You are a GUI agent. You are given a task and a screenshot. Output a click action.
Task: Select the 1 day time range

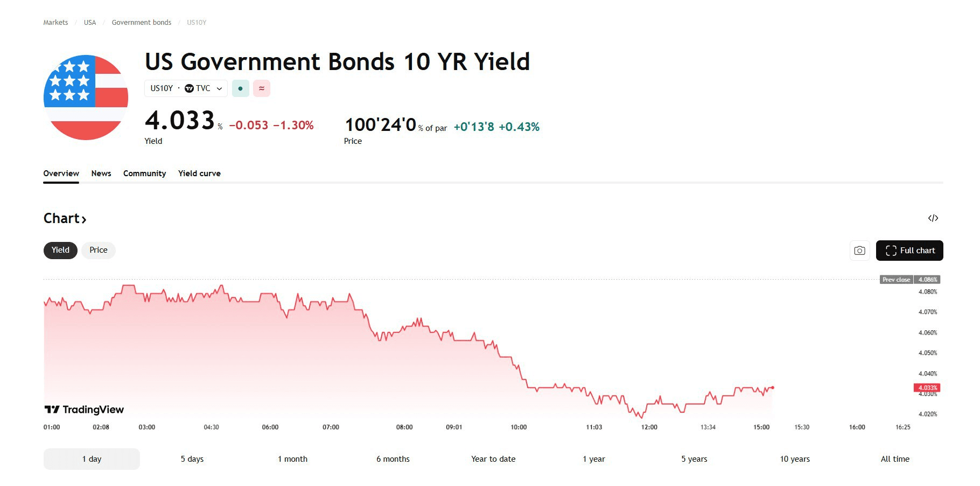point(92,459)
